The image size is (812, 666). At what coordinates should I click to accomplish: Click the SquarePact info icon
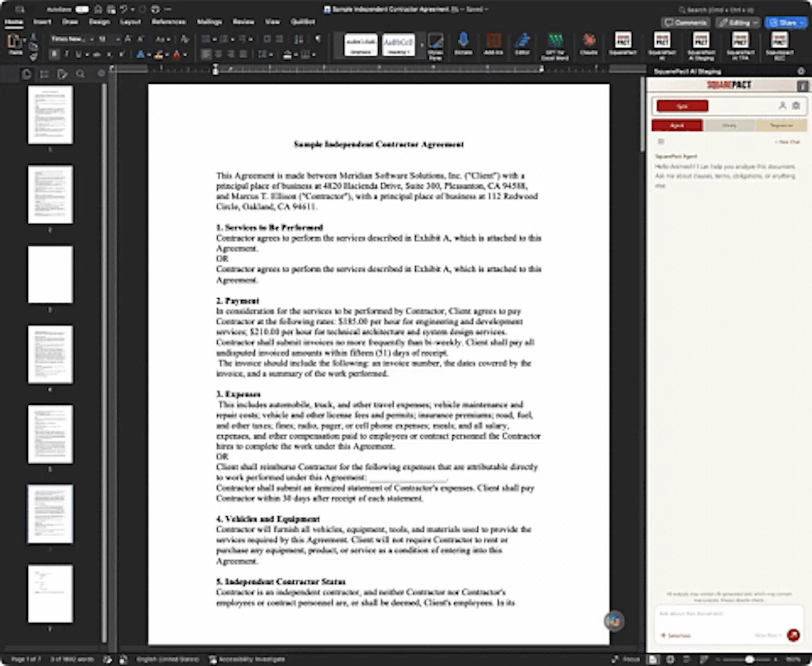802,86
